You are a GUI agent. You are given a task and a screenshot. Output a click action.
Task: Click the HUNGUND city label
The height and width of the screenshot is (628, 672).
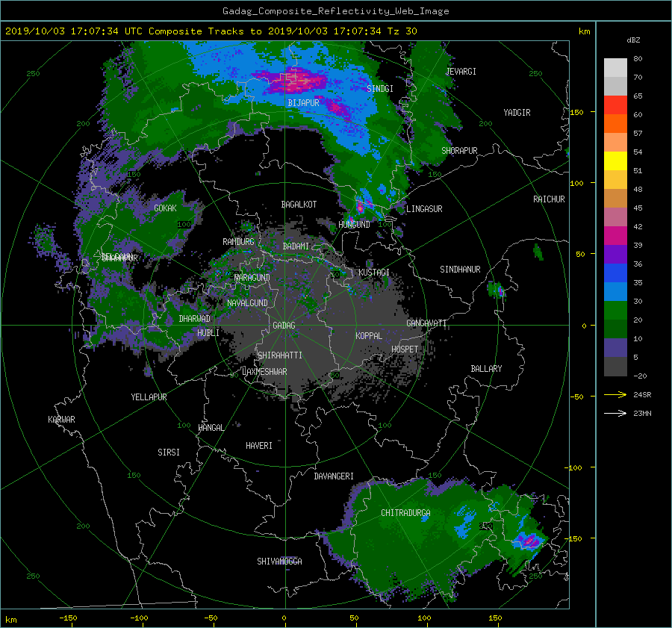click(x=354, y=224)
